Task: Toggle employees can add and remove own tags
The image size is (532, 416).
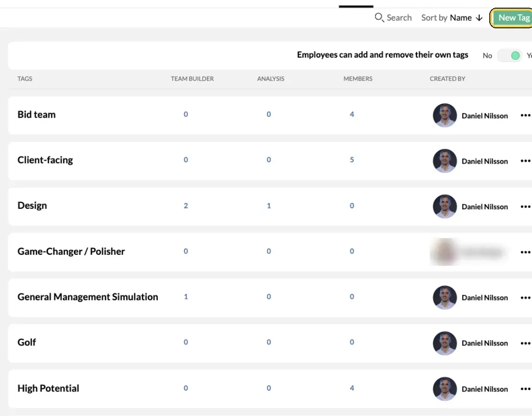Action: tap(509, 55)
